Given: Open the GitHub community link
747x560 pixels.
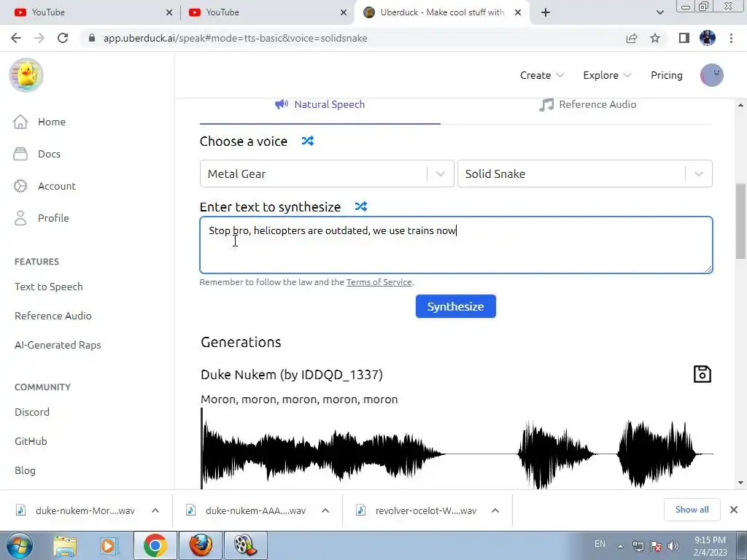Looking at the screenshot, I should click(31, 441).
